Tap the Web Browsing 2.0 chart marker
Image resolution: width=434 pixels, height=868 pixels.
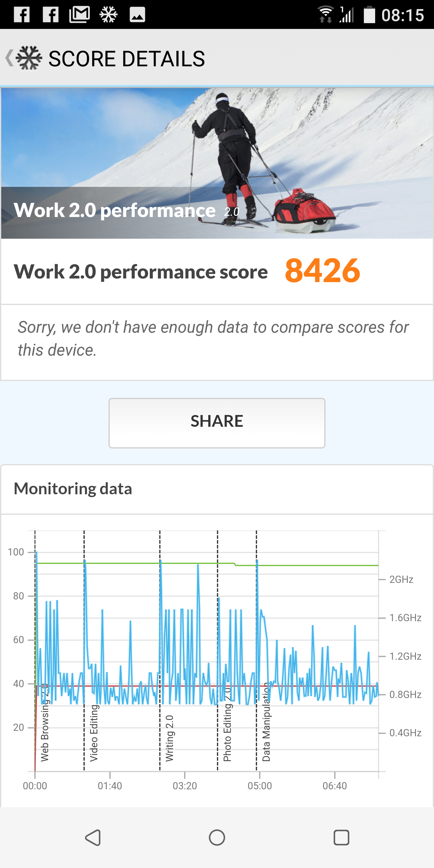coord(45,725)
